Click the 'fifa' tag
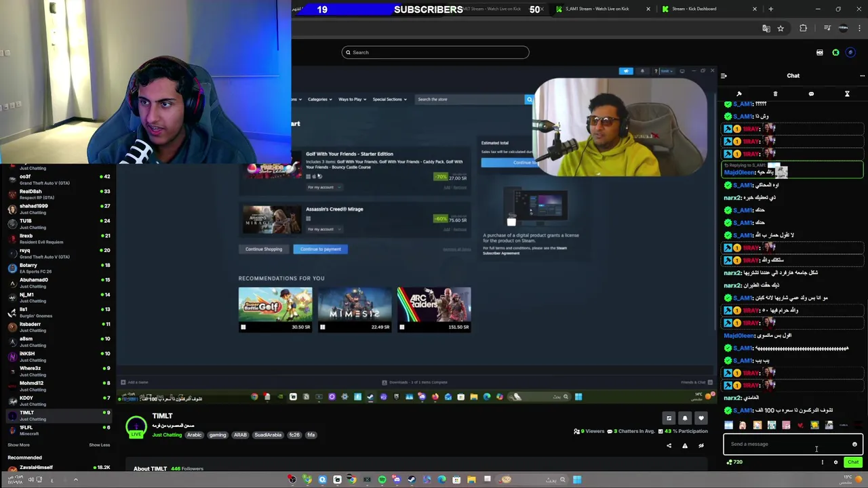 [311, 435]
